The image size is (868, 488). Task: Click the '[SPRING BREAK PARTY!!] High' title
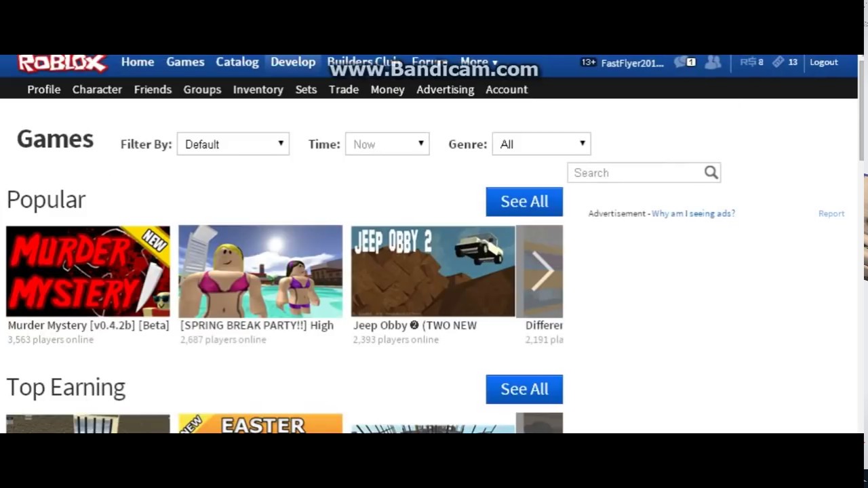coord(257,325)
